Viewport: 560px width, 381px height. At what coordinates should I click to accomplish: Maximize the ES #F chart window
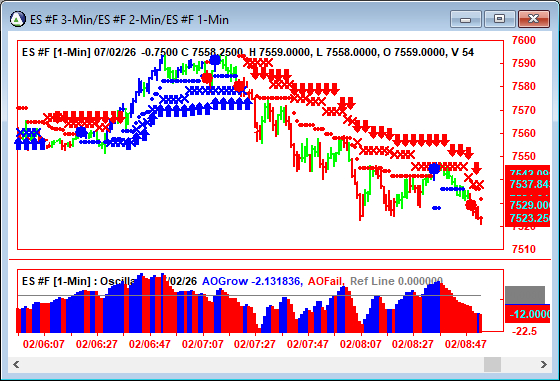click(499, 19)
